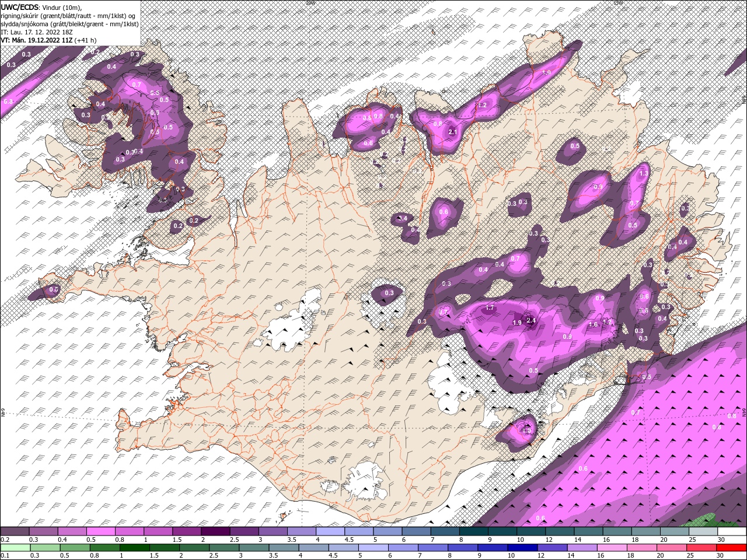The height and width of the screenshot is (560, 747).
Task: Click the '(+41 h)' forecast offset text
Action: coord(85,40)
